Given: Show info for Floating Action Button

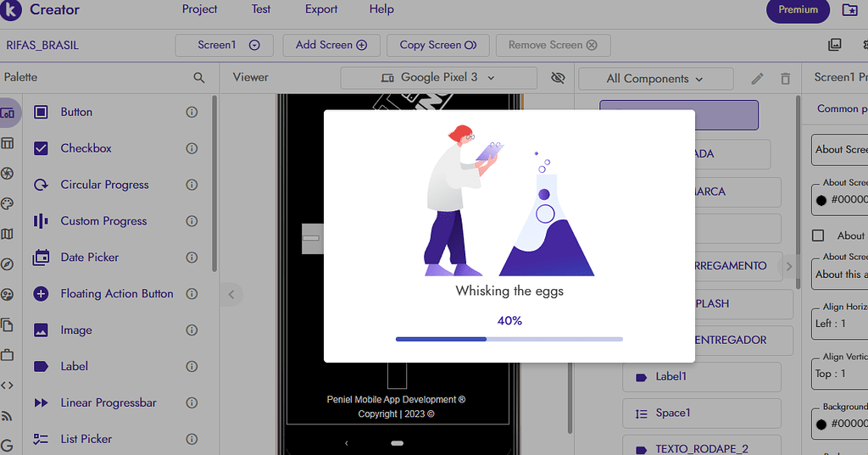Looking at the screenshot, I should [x=192, y=294].
